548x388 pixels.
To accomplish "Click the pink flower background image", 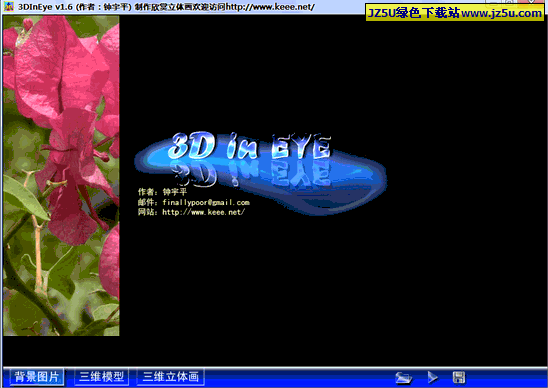I will click(x=61, y=175).
